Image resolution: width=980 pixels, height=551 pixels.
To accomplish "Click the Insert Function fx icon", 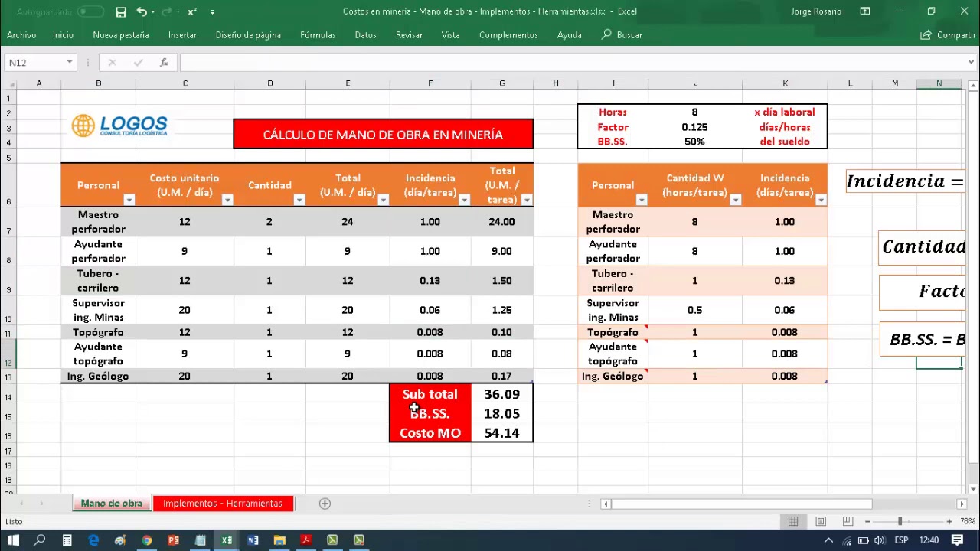I will pos(164,63).
